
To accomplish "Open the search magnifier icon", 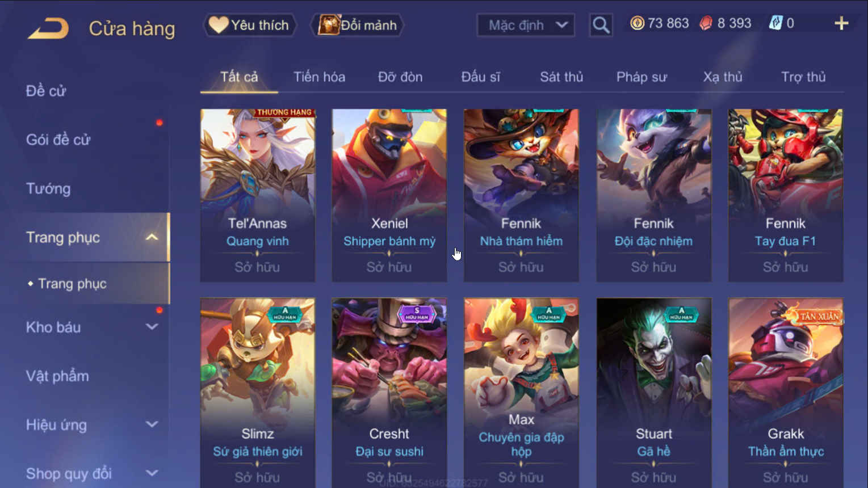I will [601, 25].
